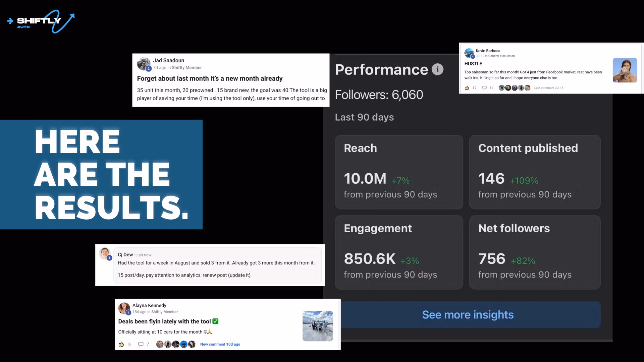Open comment icon on Alayna Kennedy's post

(141, 344)
